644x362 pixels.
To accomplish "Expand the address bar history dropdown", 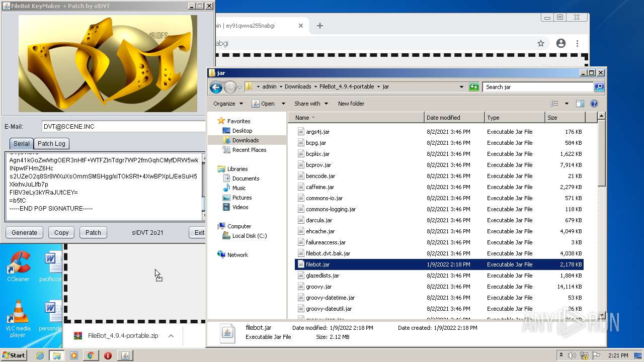I will click(461, 87).
